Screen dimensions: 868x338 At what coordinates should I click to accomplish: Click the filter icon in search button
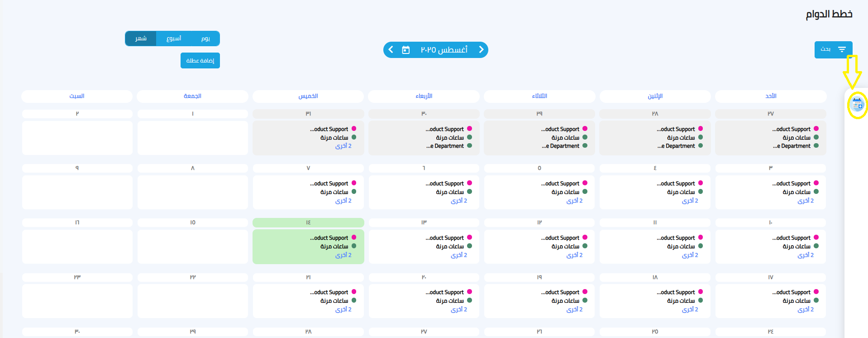842,49
